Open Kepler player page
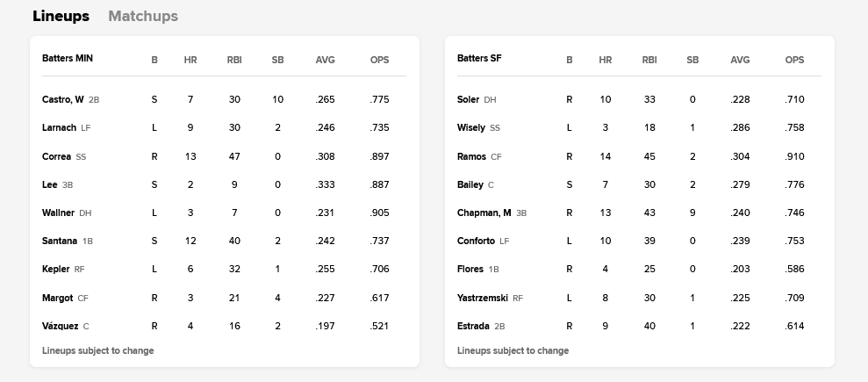Screen dimensions: 868x382 click(55, 269)
